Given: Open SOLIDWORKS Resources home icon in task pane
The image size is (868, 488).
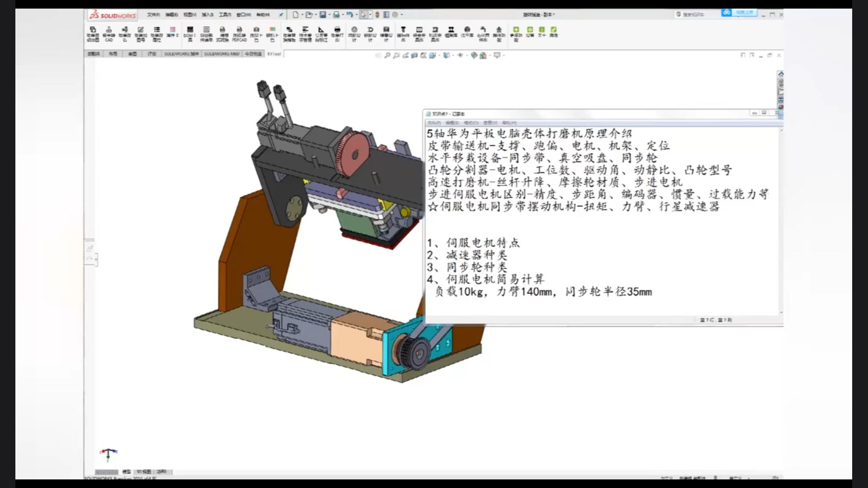Looking at the screenshot, I should tap(780, 74).
